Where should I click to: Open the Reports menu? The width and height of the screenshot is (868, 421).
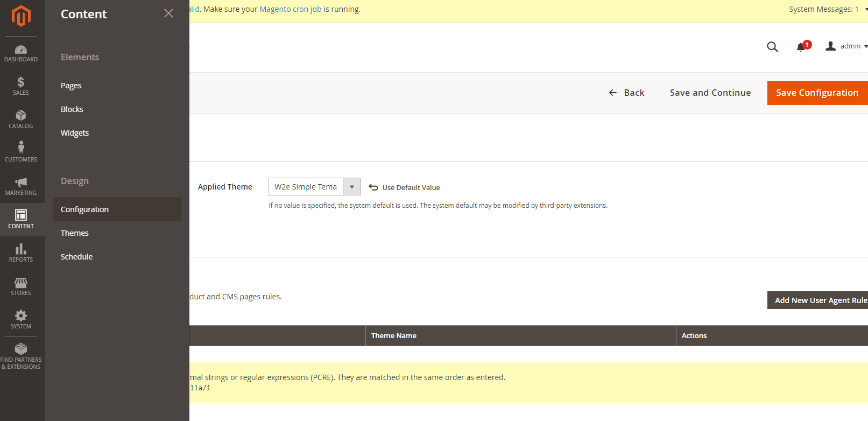pos(21,253)
